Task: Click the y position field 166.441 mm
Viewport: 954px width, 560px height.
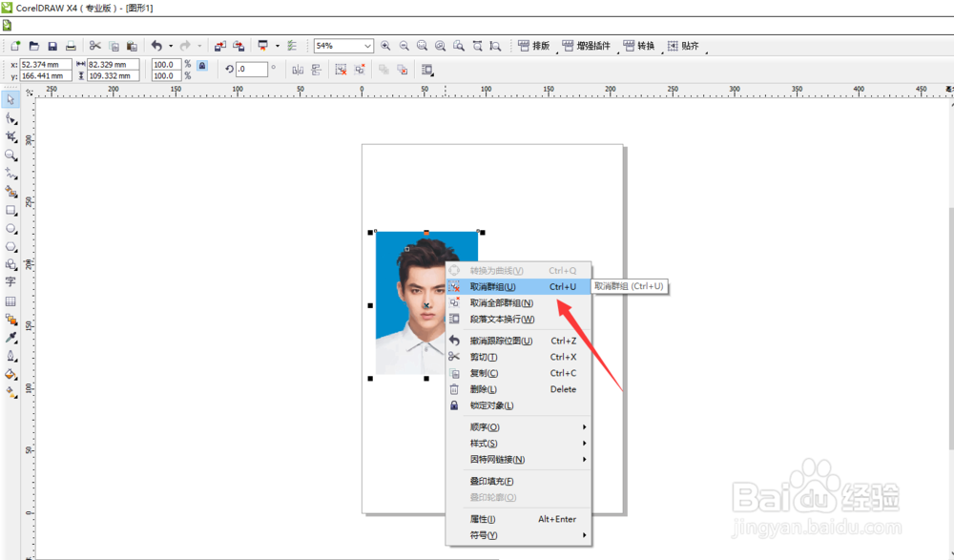Action: (46, 76)
